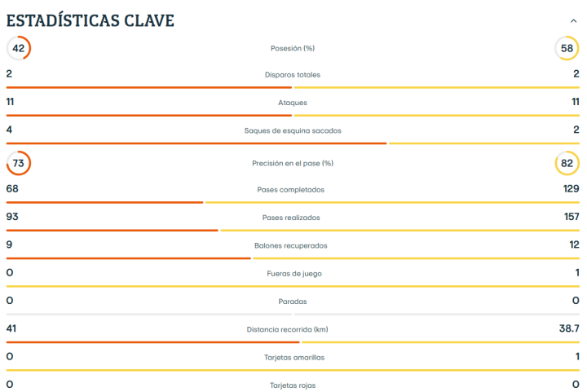Image resolution: width=587 pixels, height=392 pixels.
Task: Click the Pases completados label
Action: point(293,190)
